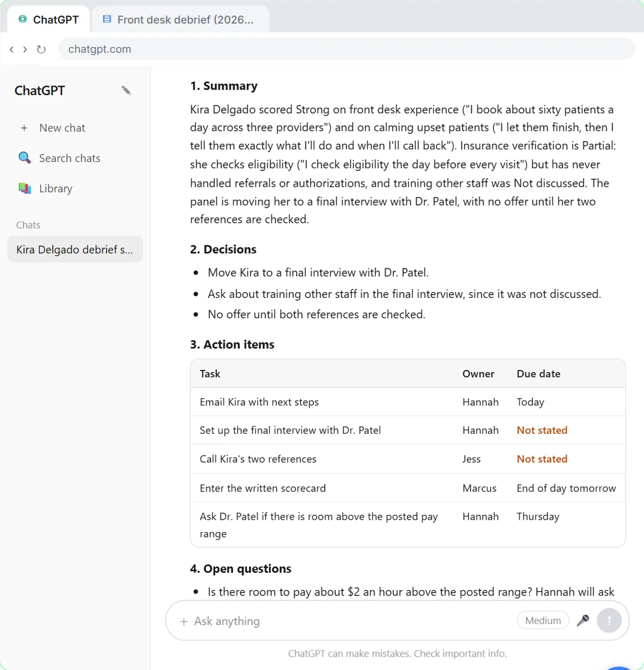
Task: Click 'Hannah' owner in Thursday row
Action: (480, 516)
